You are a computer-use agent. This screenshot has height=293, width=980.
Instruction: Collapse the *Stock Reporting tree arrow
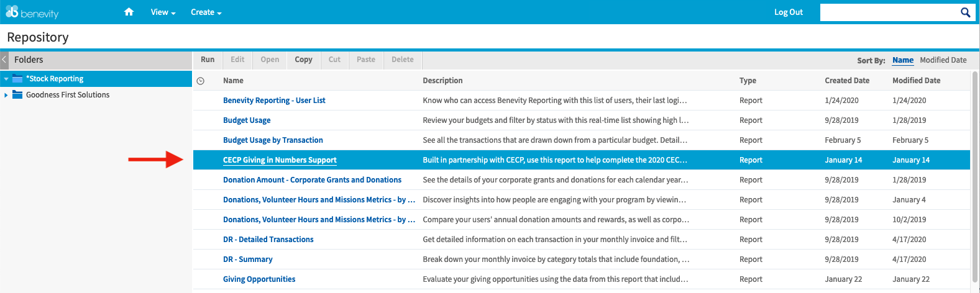(6, 79)
